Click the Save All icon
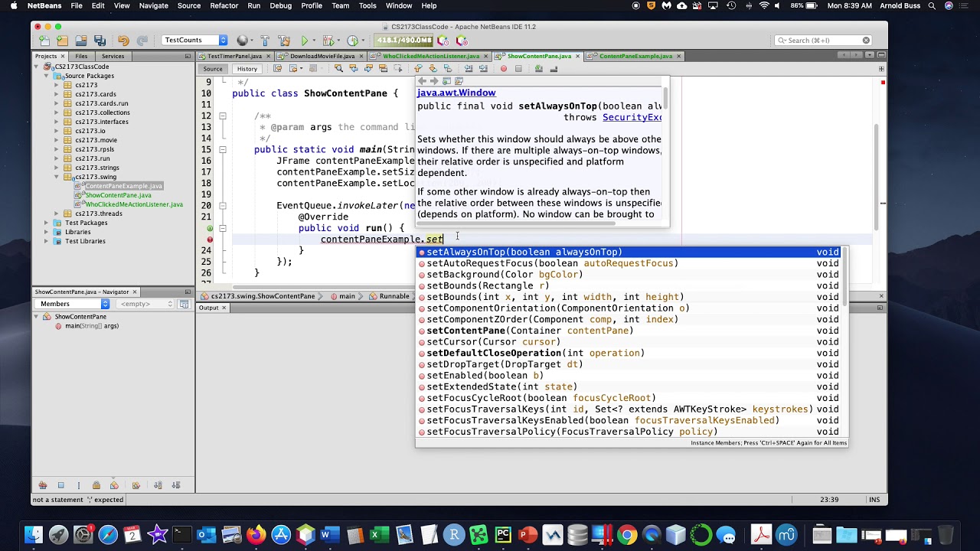The height and width of the screenshot is (551, 980). 100,41
